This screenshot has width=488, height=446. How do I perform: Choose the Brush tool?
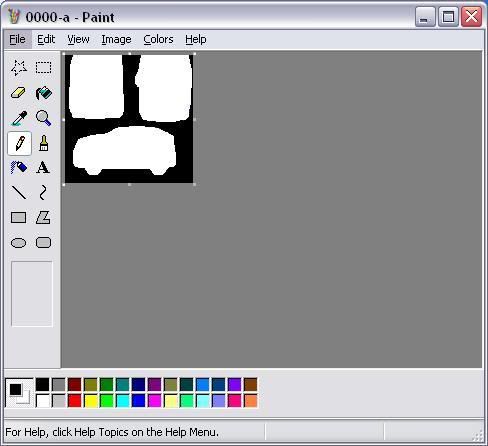click(43, 143)
